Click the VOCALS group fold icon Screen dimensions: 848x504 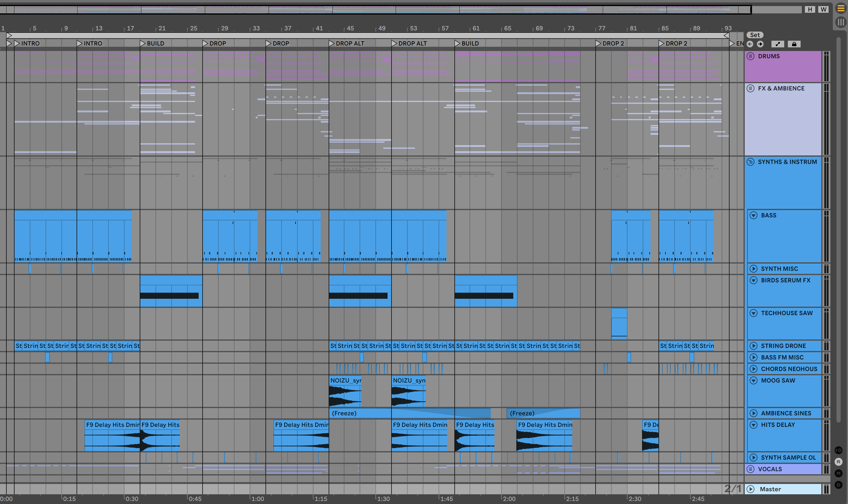pyautogui.click(x=751, y=469)
